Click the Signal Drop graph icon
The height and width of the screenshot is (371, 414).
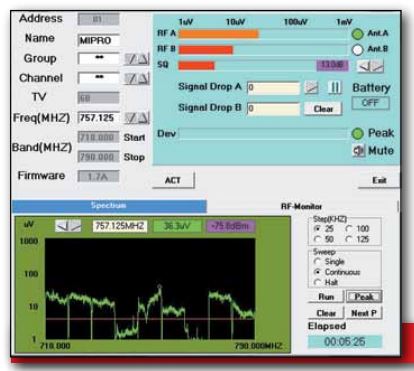point(311,88)
